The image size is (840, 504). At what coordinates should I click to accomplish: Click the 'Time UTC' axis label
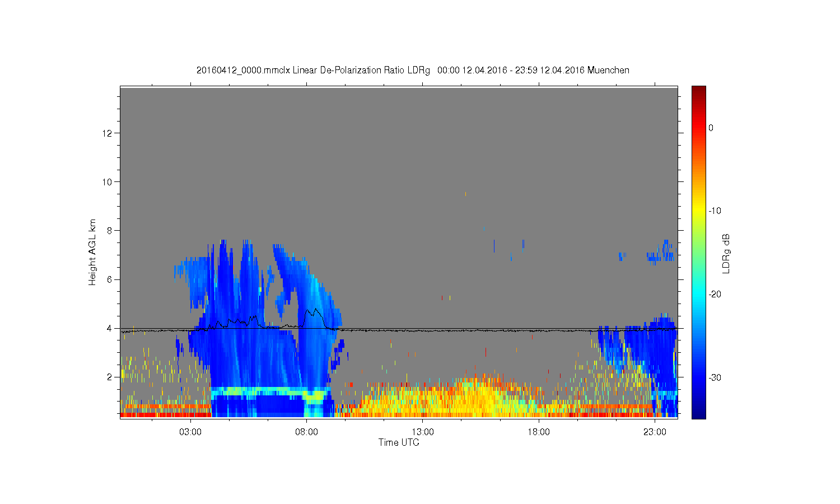coord(399,442)
